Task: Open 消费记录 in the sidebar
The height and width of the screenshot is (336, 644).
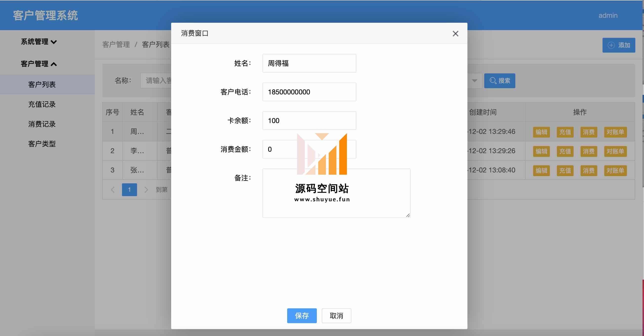Action: (x=42, y=124)
